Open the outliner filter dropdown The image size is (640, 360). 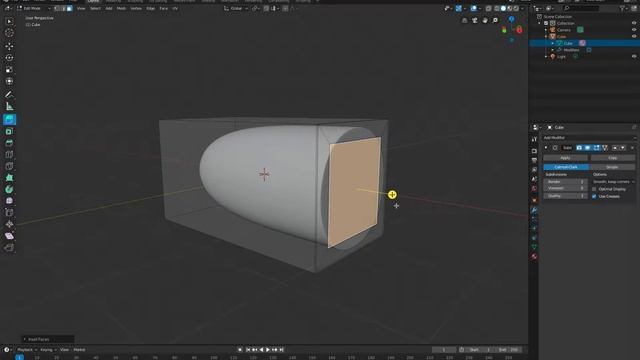tap(624, 8)
